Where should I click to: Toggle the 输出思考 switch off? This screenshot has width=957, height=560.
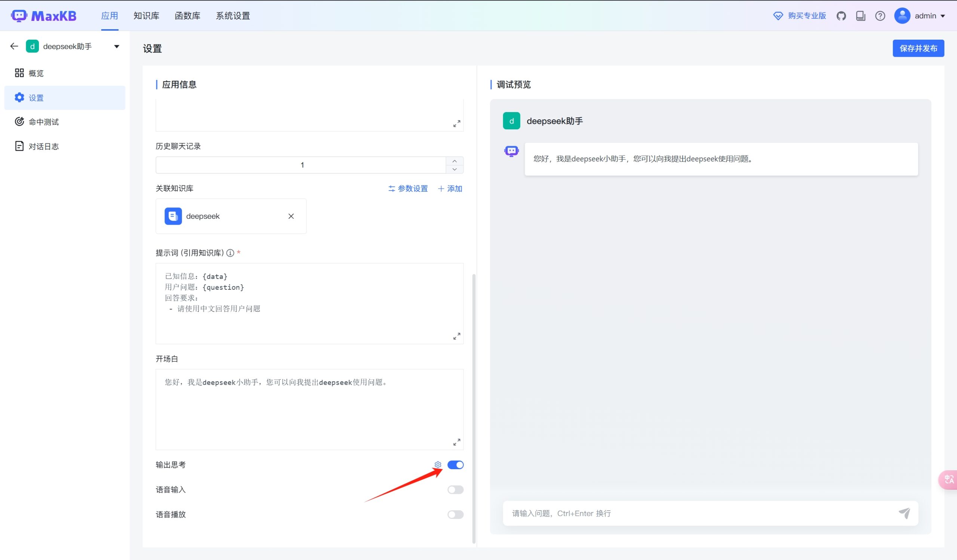tap(455, 465)
